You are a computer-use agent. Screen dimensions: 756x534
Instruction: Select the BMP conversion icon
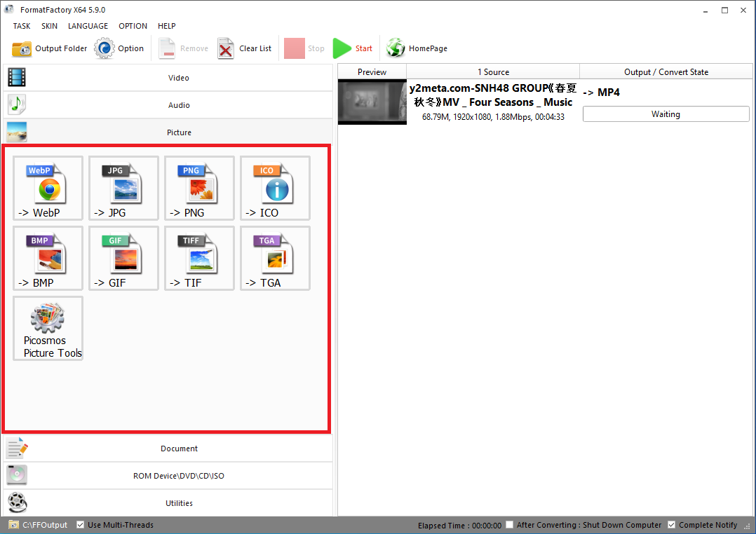pos(48,258)
